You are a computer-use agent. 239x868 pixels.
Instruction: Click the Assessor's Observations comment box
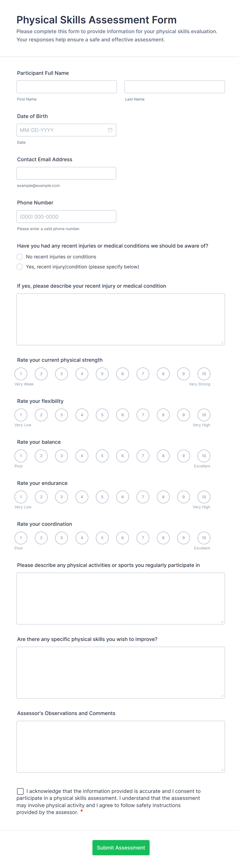point(121,746)
